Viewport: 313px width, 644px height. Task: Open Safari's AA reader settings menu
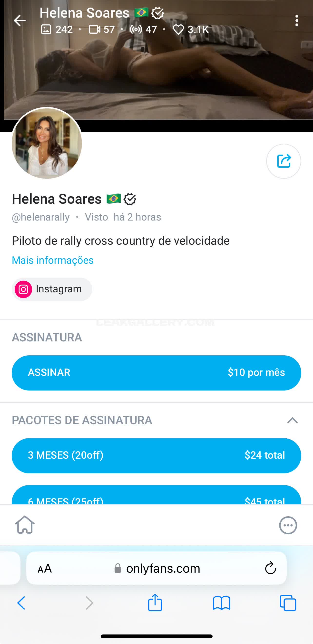click(45, 569)
